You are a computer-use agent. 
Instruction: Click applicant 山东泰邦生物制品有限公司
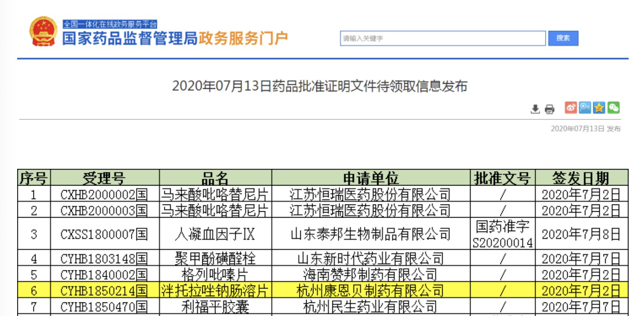click(x=370, y=234)
